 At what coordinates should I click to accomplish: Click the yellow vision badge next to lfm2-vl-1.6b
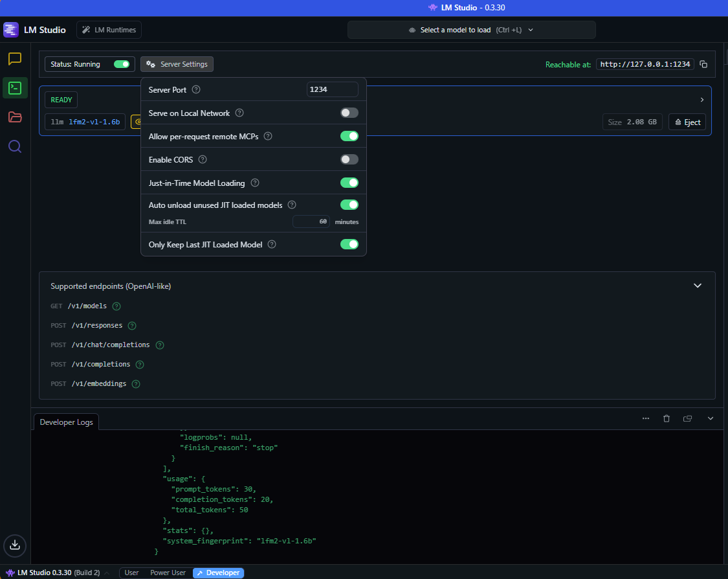click(136, 122)
